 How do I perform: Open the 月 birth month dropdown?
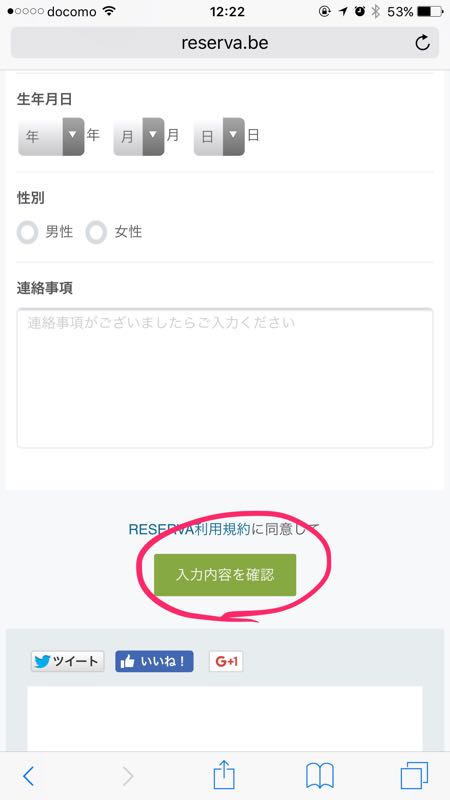139,137
